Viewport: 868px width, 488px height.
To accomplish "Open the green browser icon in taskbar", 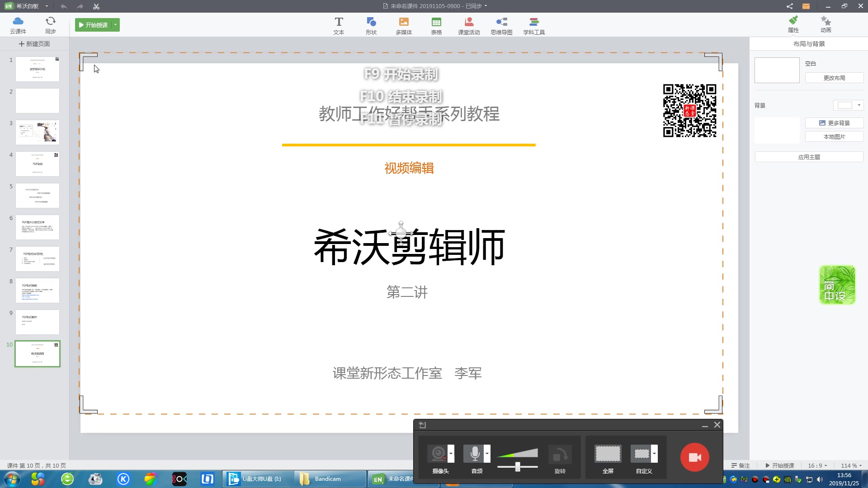I will (x=67, y=479).
